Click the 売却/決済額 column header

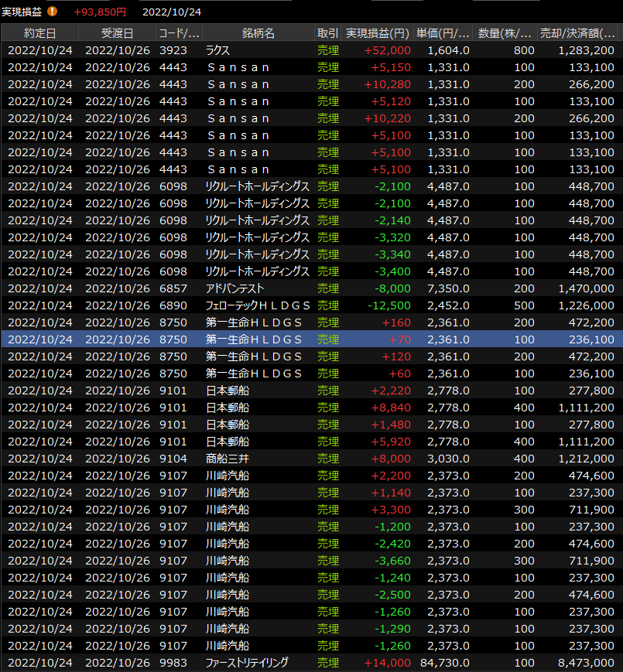coord(577,33)
